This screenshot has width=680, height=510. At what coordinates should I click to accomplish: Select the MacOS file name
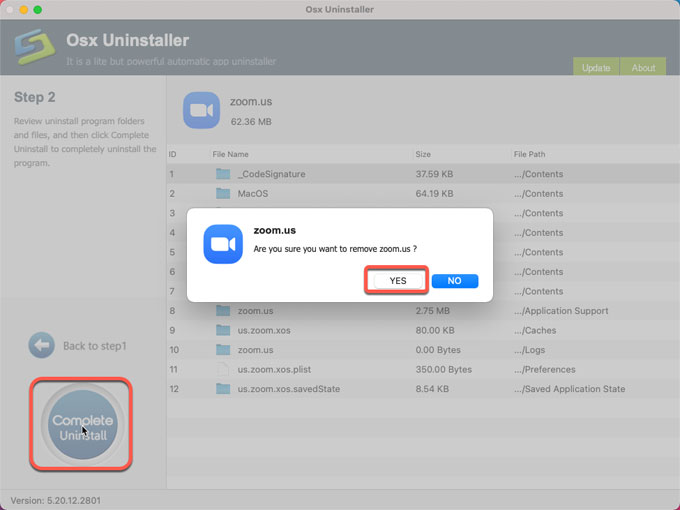(x=253, y=193)
